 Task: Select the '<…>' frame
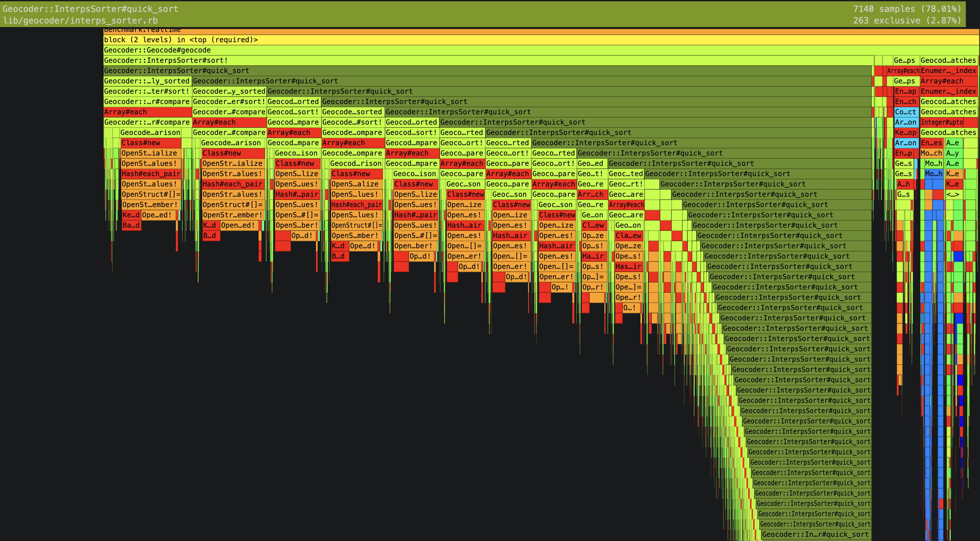coord(954,194)
